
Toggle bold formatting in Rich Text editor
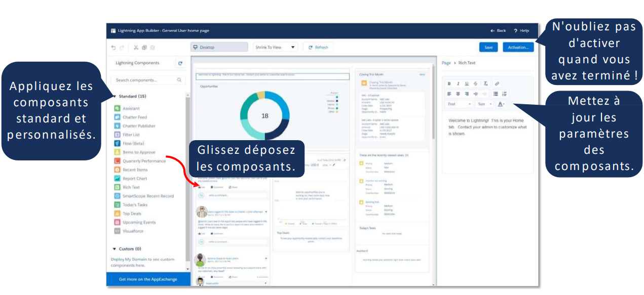click(449, 84)
